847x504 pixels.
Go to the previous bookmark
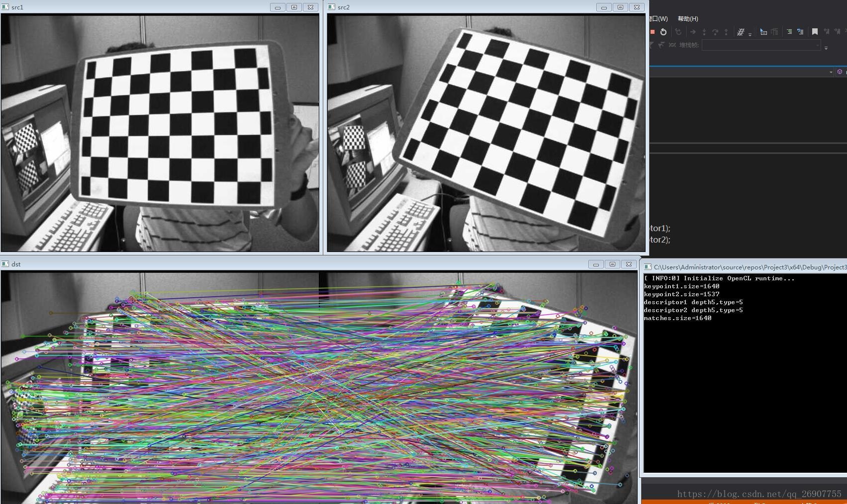(x=826, y=32)
